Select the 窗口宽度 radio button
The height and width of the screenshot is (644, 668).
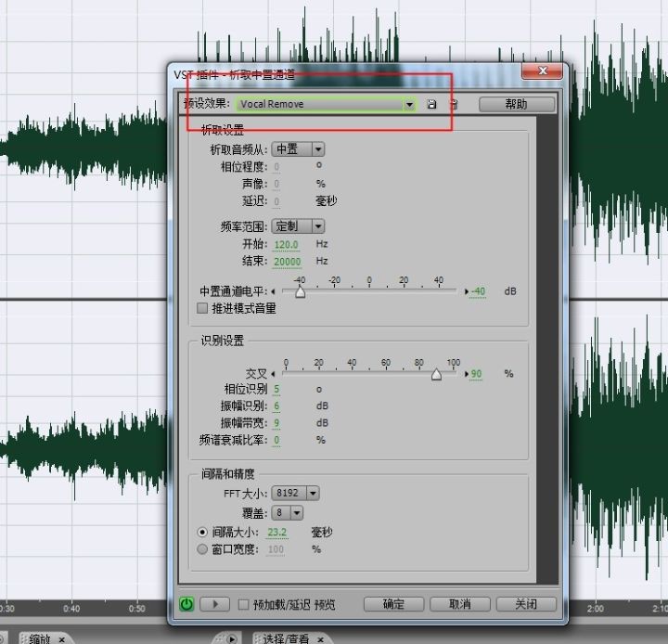[x=203, y=549]
